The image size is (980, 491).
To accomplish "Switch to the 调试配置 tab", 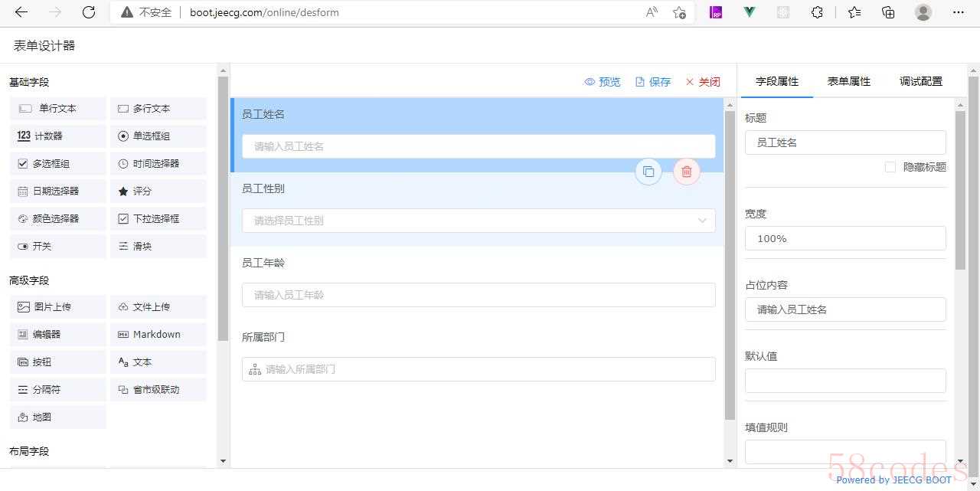I will (921, 81).
